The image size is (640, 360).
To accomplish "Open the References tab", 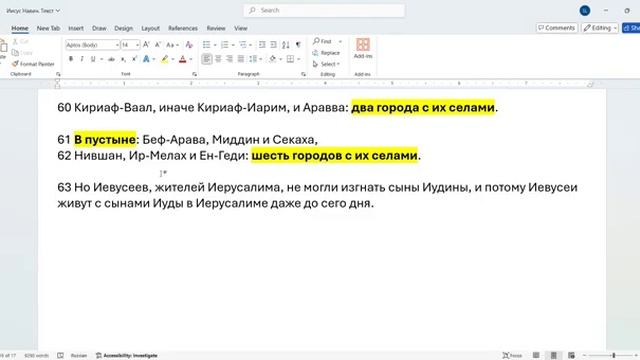I will click(182, 28).
